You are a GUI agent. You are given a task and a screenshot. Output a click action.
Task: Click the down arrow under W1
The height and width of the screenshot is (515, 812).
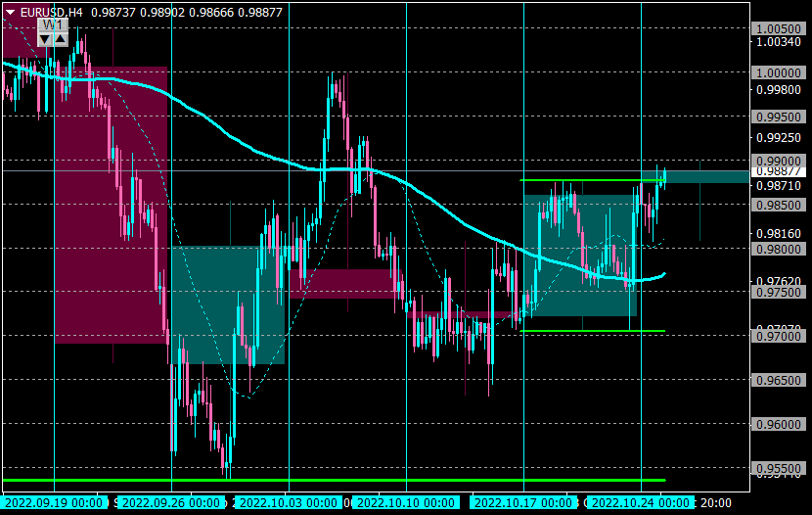coord(46,39)
